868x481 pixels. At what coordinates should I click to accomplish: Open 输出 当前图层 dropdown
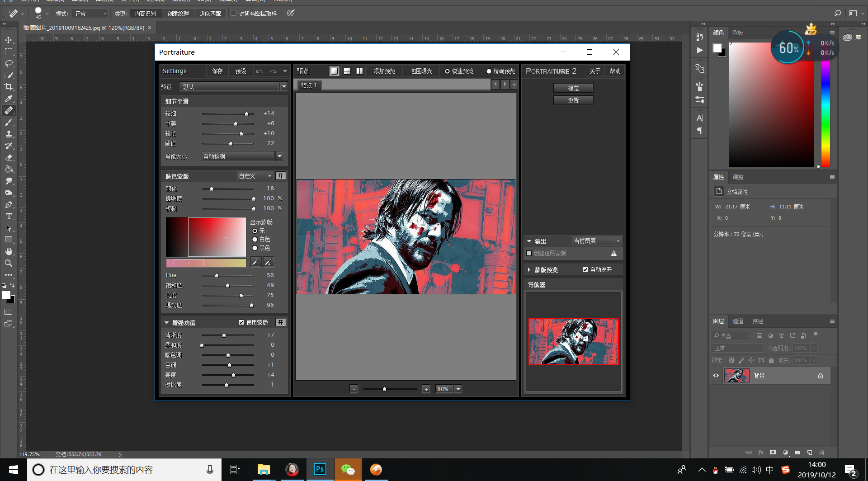(597, 241)
